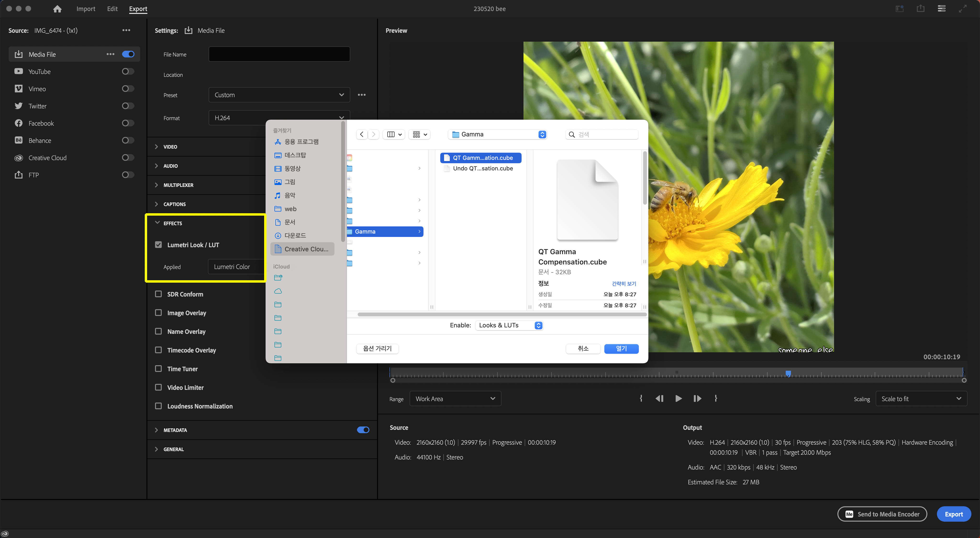Image resolution: width=980 pixels, height=538 pixels.
Task: Toggle the Media File switch off
Action: tap(128, 54)
